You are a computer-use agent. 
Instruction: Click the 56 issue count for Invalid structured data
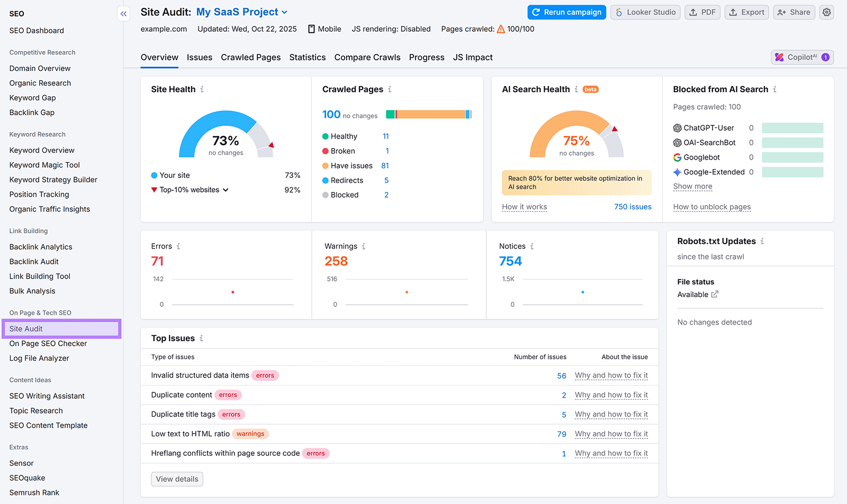pyautogui.click(x=561, y=375)
